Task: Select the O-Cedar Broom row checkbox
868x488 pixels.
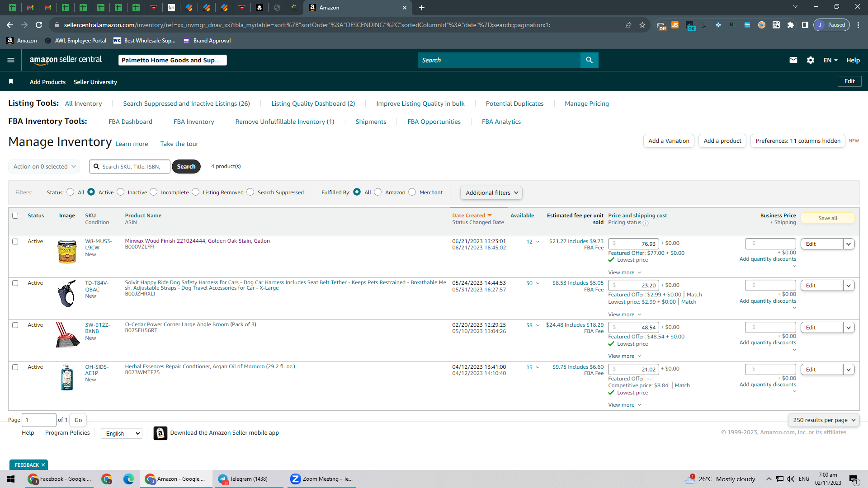Action: (15, 325)
